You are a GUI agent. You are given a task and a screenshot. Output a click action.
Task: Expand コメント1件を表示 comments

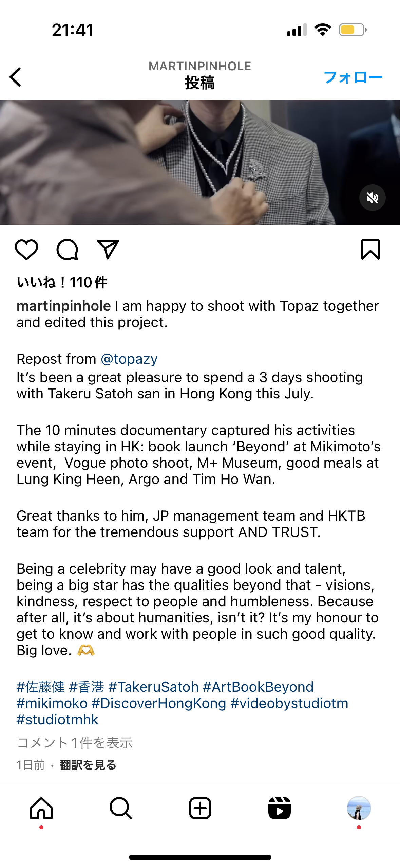75,743
